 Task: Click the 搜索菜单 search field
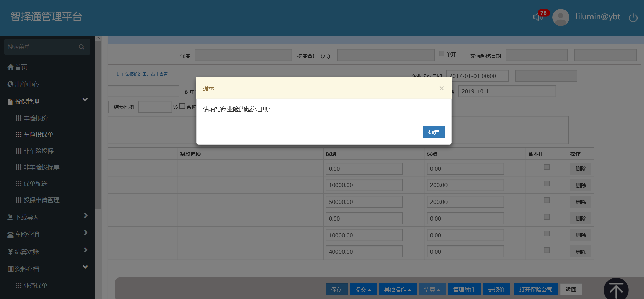(47, 47)
